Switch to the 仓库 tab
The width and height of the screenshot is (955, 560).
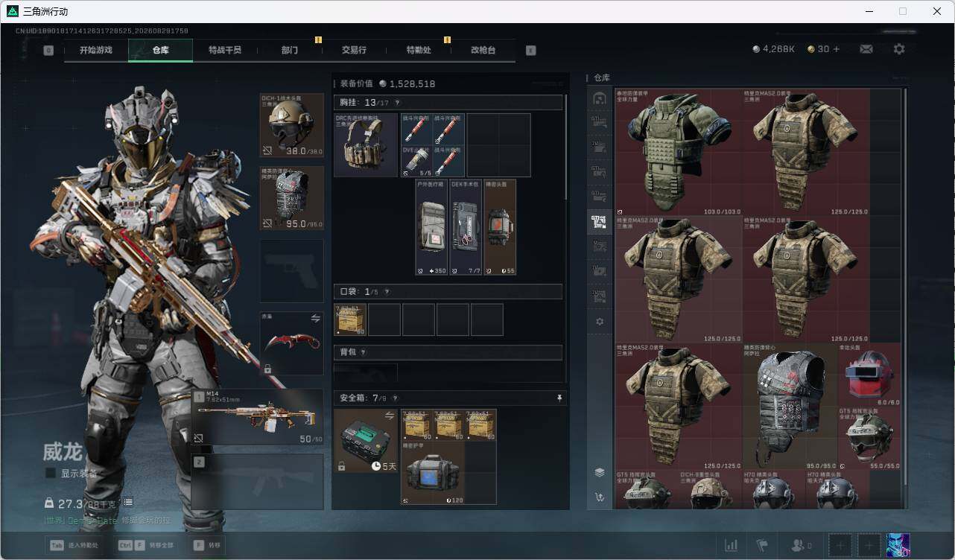pos(161,51)
